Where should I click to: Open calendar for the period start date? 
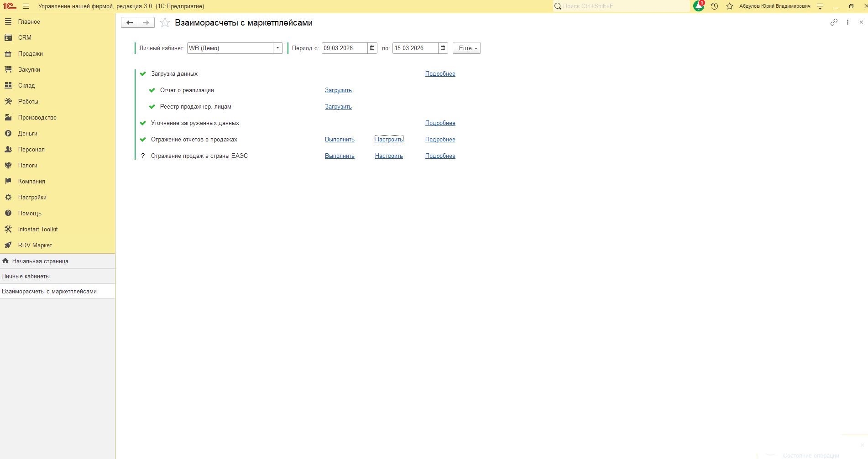[x=372, y=48]
